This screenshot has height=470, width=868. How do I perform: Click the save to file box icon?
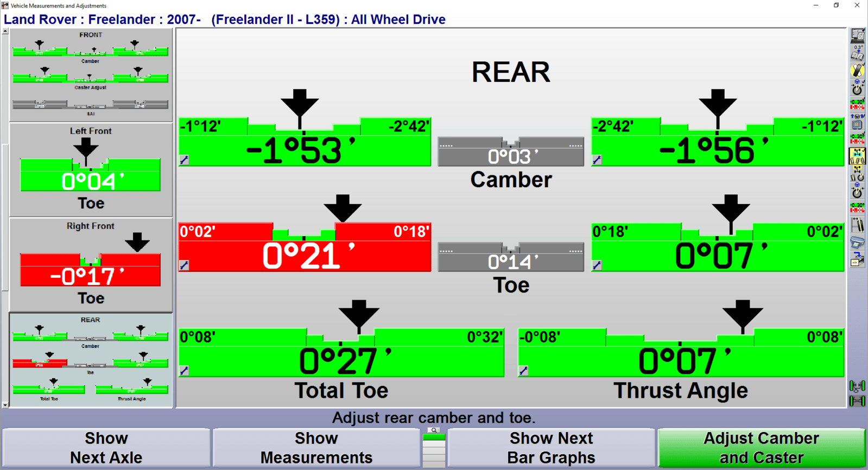[x=857, y=259]
